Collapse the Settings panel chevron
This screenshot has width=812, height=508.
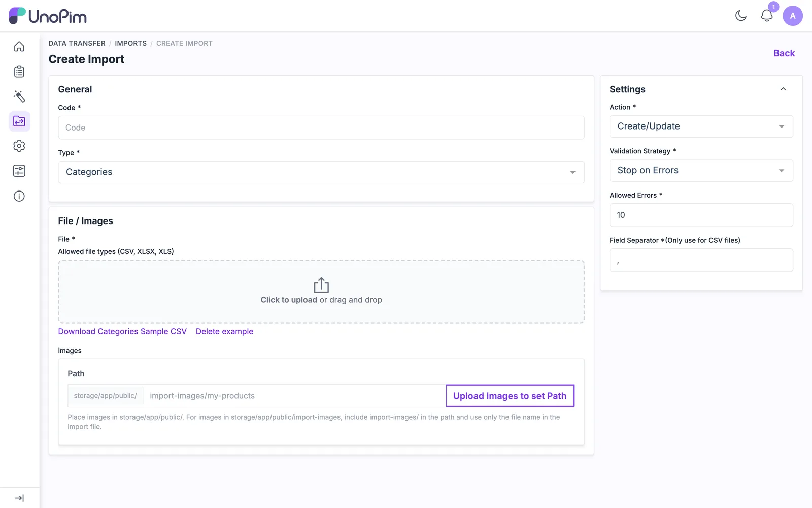coord(783,89)
